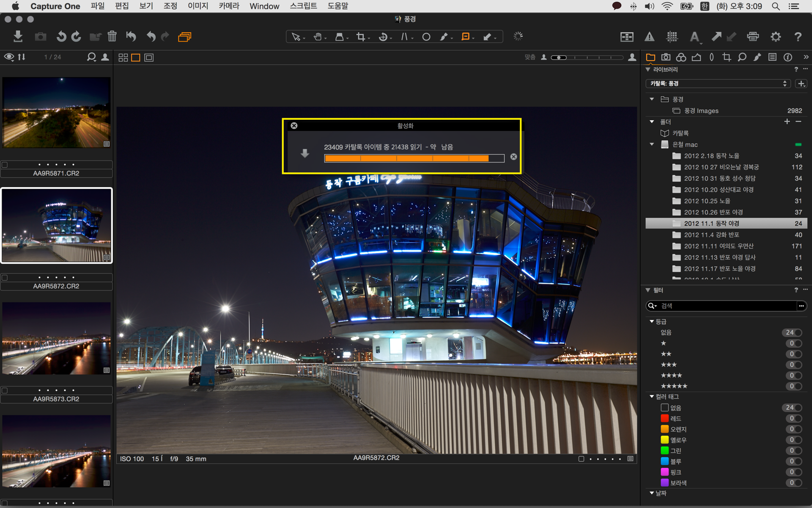The height and width of the screenshot is (508, 812).
Task: Open the 카탈로그: 풍경 dropdown
Action: point(718,83)
